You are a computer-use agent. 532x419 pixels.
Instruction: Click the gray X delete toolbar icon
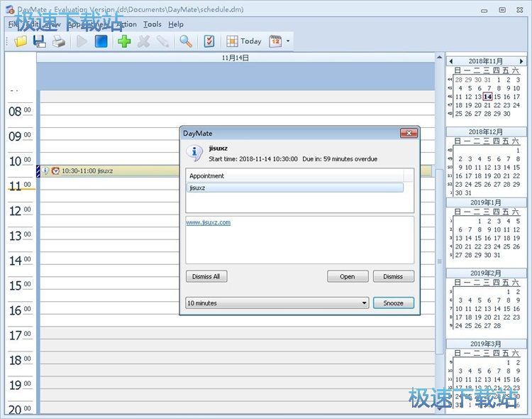pos(143,41)
